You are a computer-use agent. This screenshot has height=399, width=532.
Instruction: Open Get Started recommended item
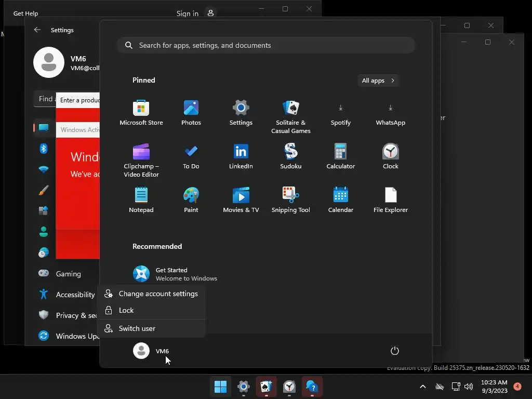(175, 274)
